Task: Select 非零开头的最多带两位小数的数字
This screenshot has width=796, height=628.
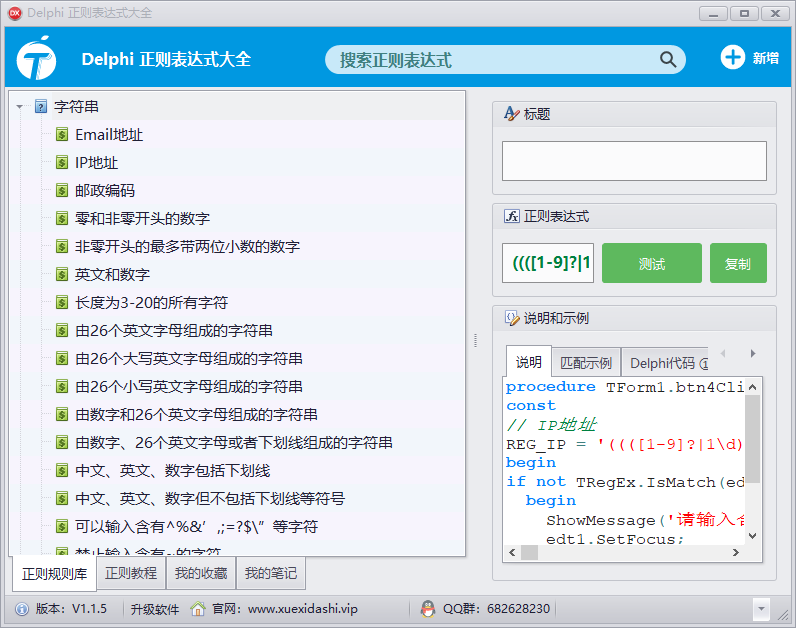Action: (187, 247)
